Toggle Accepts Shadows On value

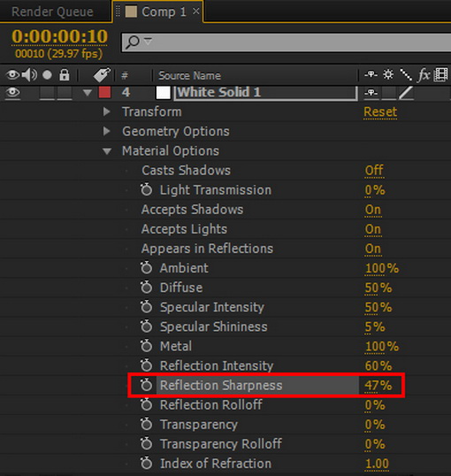[373, 210]
